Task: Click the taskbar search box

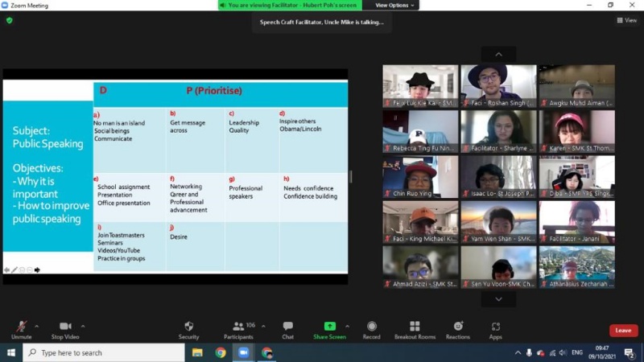Action: pos(104,352)
